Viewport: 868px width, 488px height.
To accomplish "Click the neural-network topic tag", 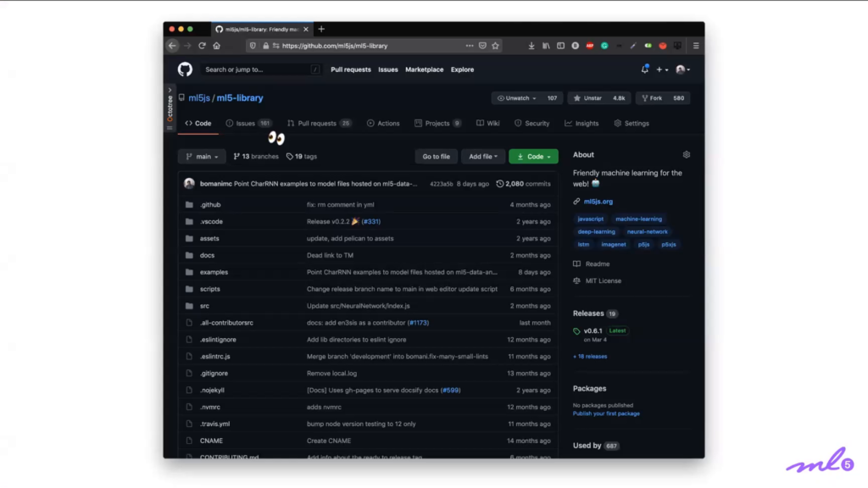I will click(647, 232).
